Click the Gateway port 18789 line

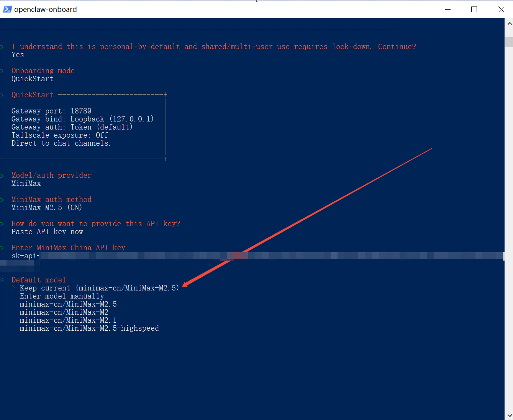(51, 111)
